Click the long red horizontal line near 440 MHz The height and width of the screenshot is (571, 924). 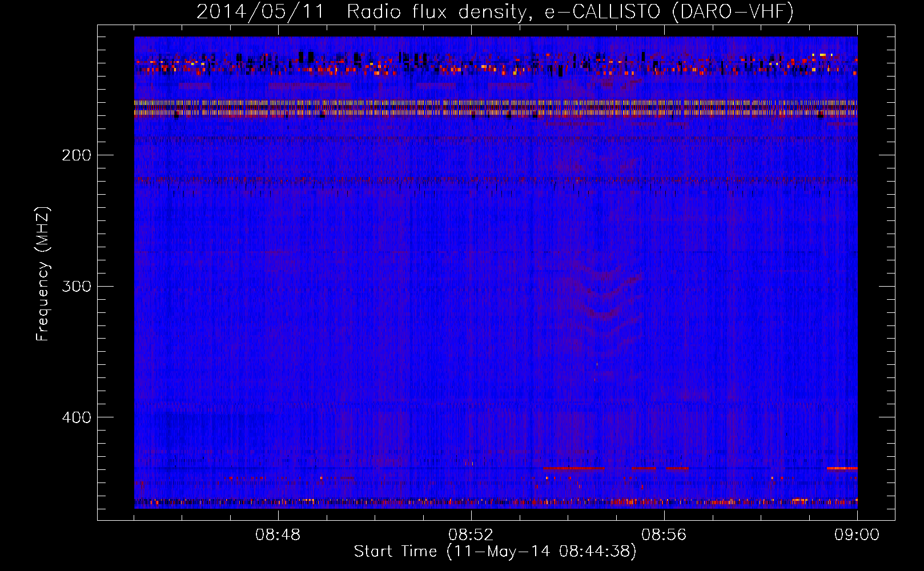click(573, 468)
